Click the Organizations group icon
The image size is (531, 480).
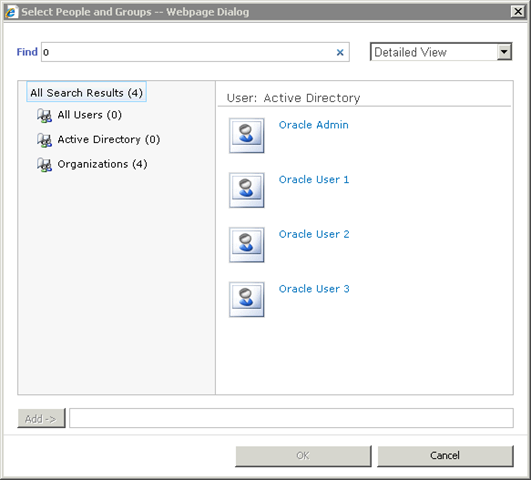[x=44, y=165]
